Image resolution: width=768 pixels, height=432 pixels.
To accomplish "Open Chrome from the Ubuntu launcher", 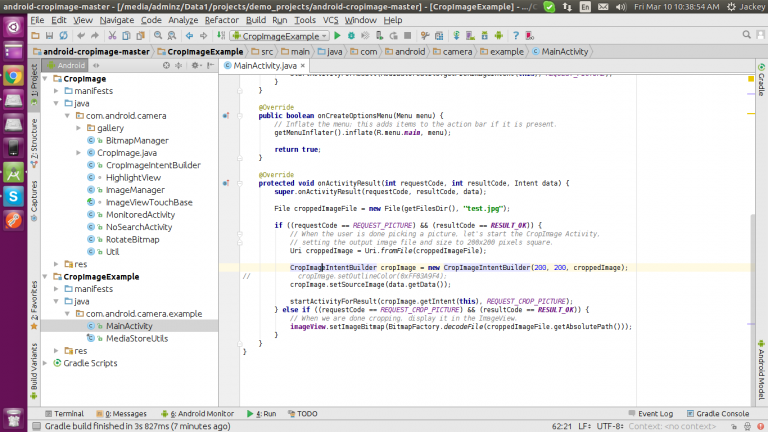I will pos(13,76).
